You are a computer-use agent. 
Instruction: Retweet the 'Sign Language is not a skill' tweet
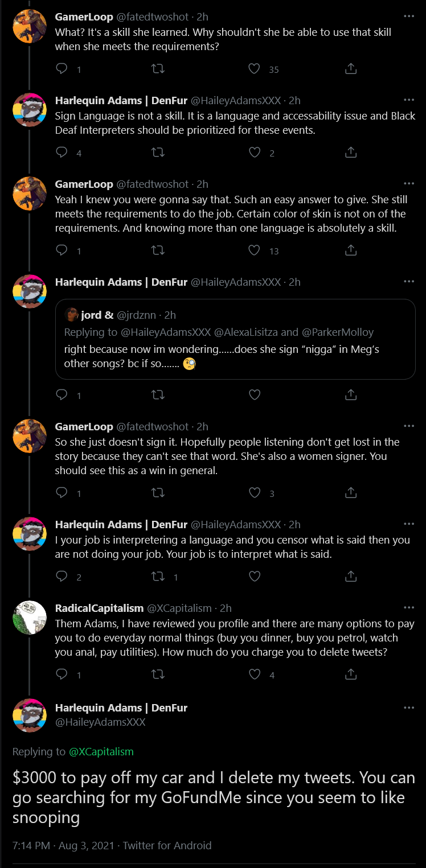(x=158, y=152)
